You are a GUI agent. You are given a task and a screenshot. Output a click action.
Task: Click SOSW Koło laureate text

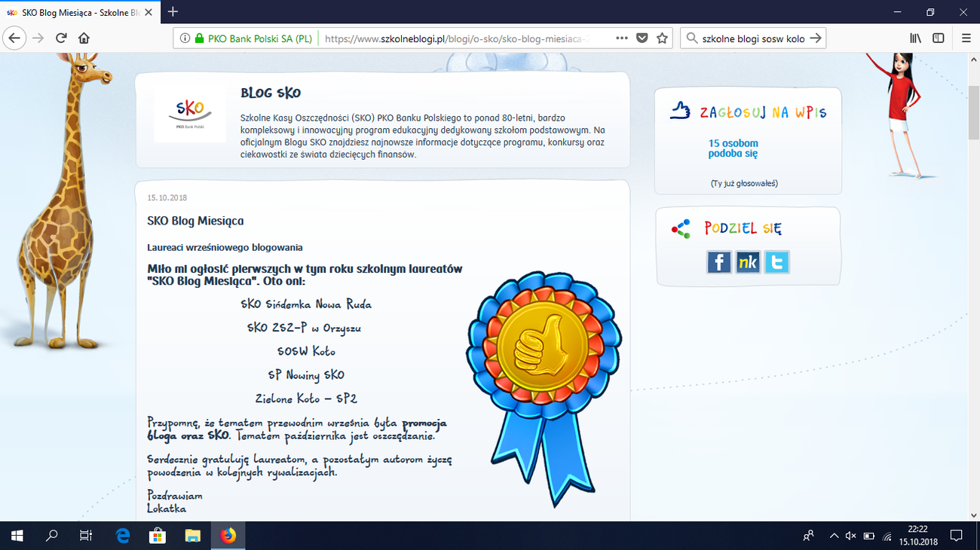coord(306,351)
